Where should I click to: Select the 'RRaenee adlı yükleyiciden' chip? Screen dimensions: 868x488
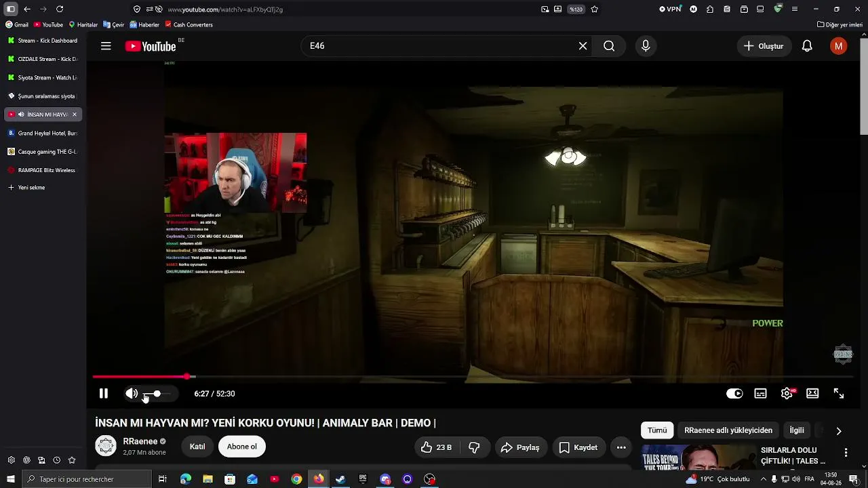click(728, 430)
